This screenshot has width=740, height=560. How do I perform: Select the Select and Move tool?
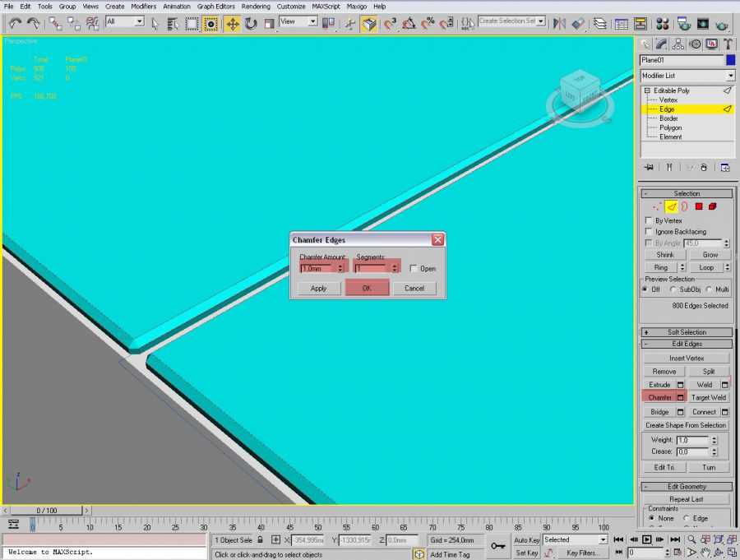click(233, 24)
